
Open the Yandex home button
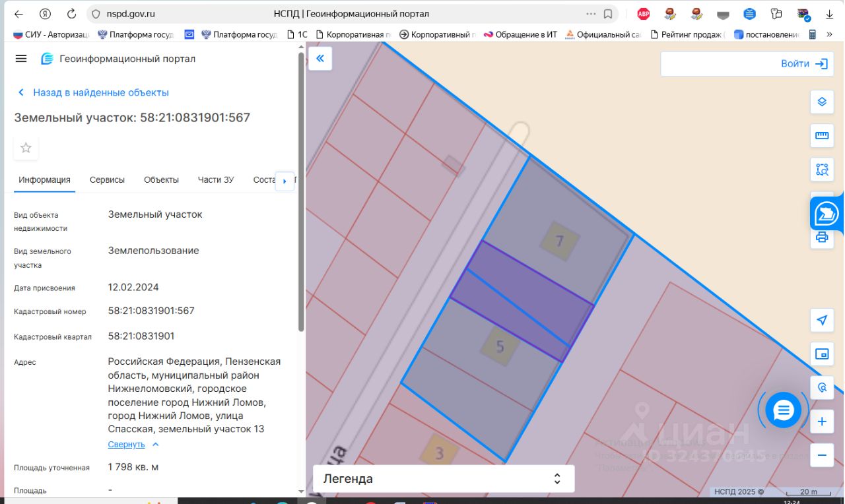coord(45,14)
